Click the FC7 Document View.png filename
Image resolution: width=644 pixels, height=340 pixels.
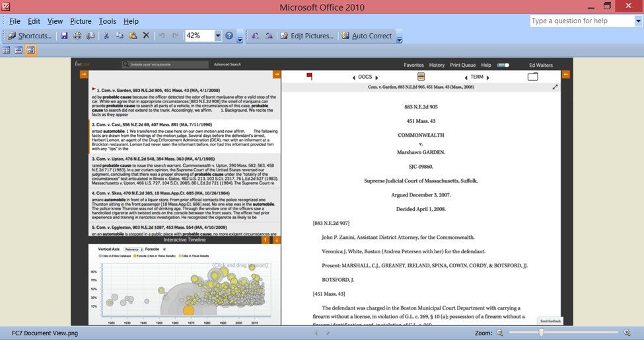point(45,333)
